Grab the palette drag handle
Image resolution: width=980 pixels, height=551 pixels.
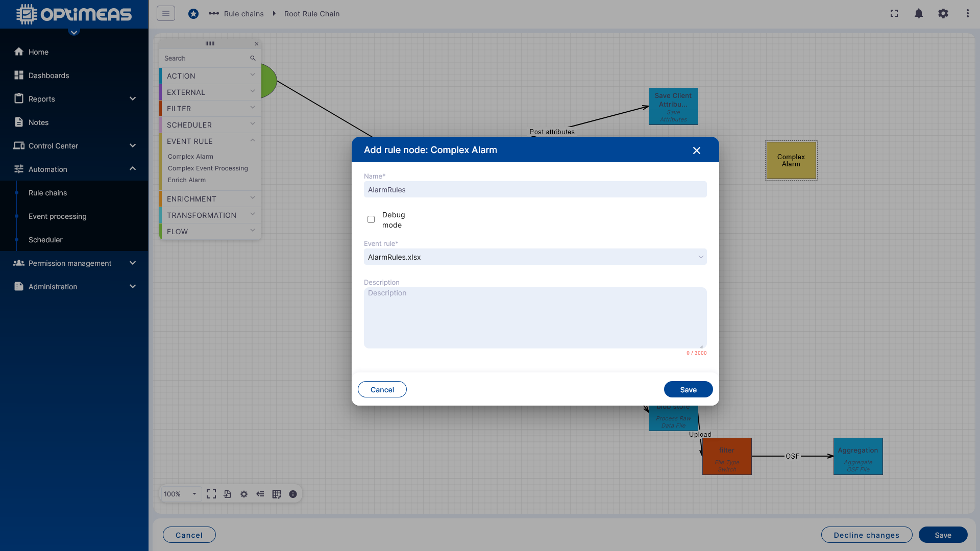[210, 44]
